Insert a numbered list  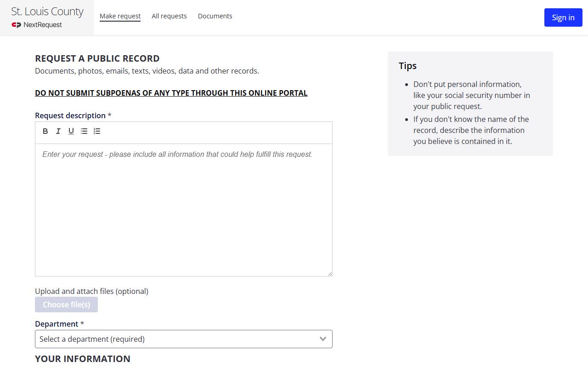pyautogui.click(x=97, y=131)
